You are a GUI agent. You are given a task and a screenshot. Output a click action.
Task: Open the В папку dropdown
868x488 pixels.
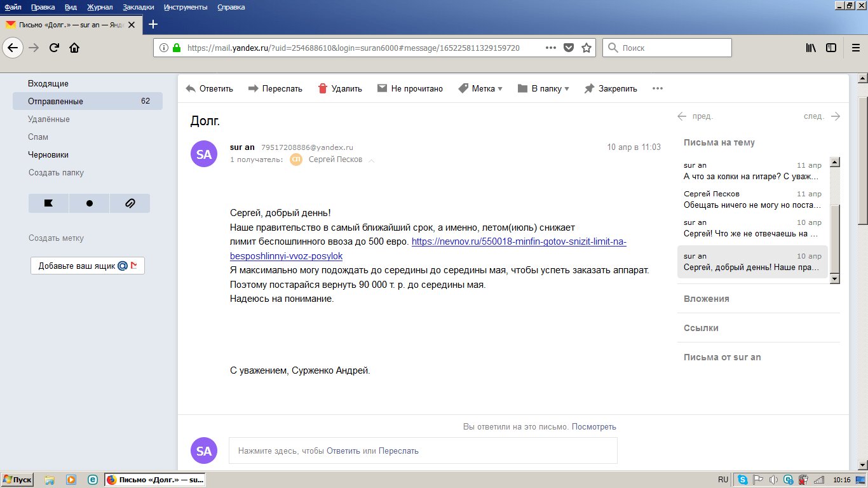pos(543,88)
